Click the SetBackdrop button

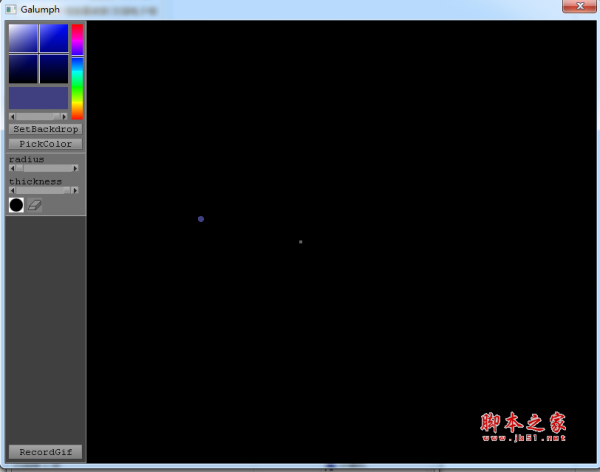(46, 129)
